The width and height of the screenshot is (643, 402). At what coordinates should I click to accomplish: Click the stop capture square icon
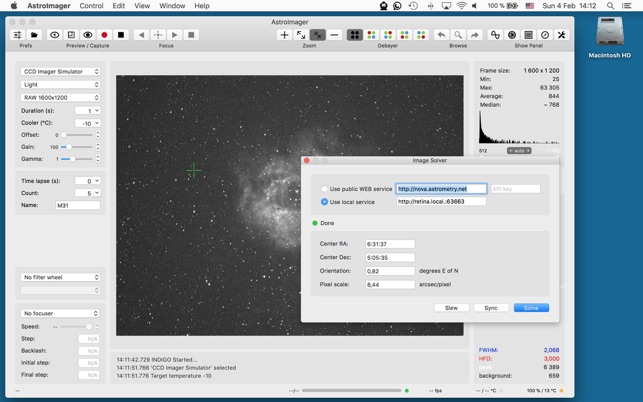pos(121,35)
